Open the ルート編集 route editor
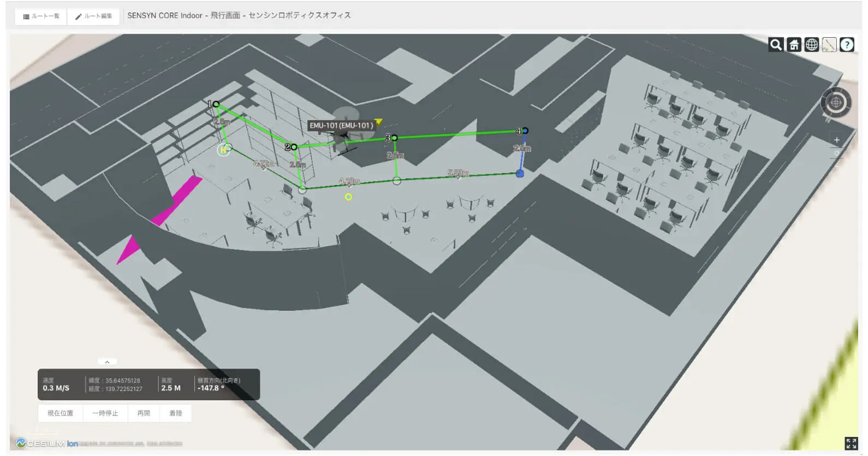This screenshot has height=456, width=868. pos(93,16)
